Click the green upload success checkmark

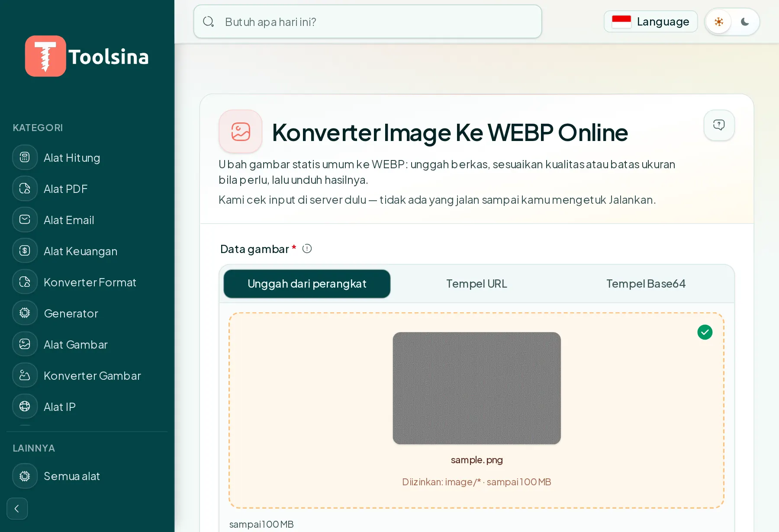click(705, 332)
